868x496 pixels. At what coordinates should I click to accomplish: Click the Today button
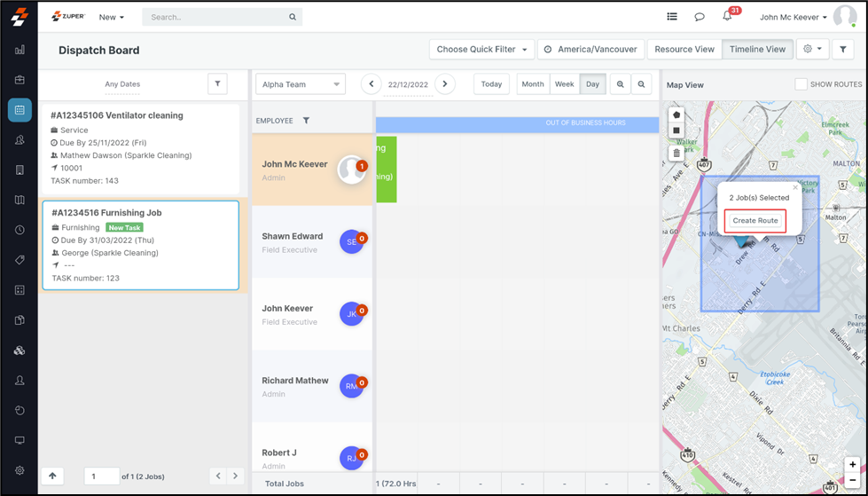pyautogui.click(x=491, y=84)
